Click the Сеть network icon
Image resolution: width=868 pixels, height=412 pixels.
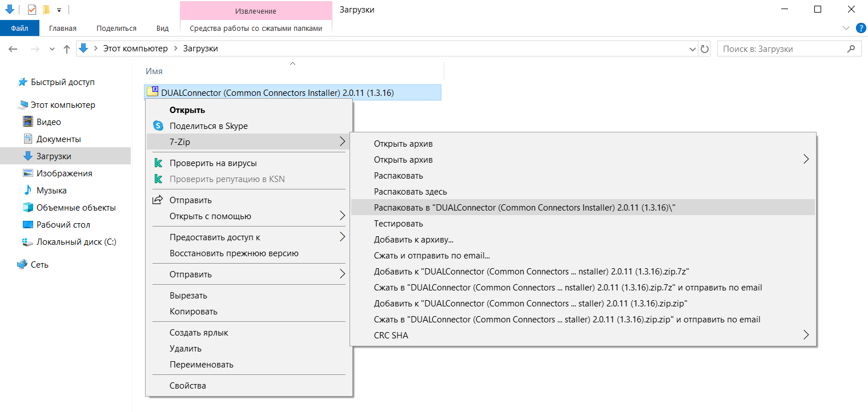click(x=23, y=265)
